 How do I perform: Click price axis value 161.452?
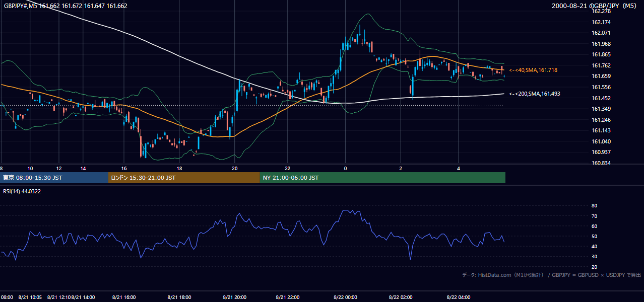601,98
